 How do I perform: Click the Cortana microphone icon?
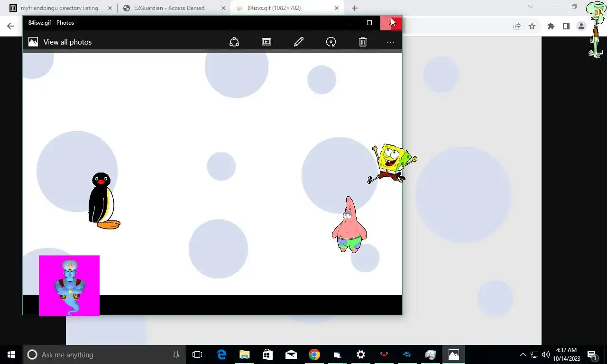pyautogui.click(x=176, y=355)
